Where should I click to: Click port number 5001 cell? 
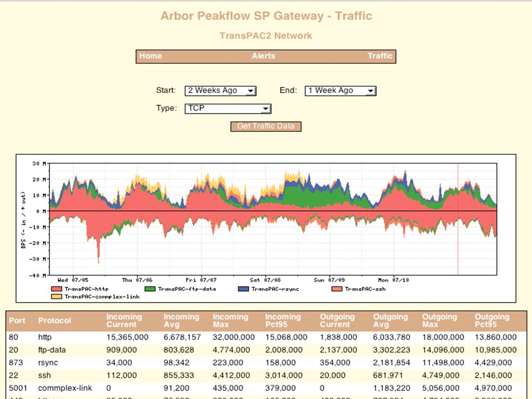18,388
